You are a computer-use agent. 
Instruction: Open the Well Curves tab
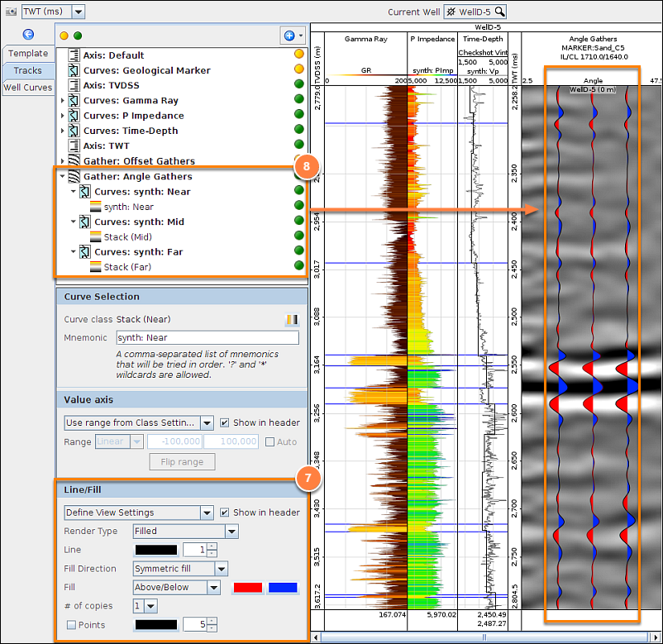tap(28, 88)
